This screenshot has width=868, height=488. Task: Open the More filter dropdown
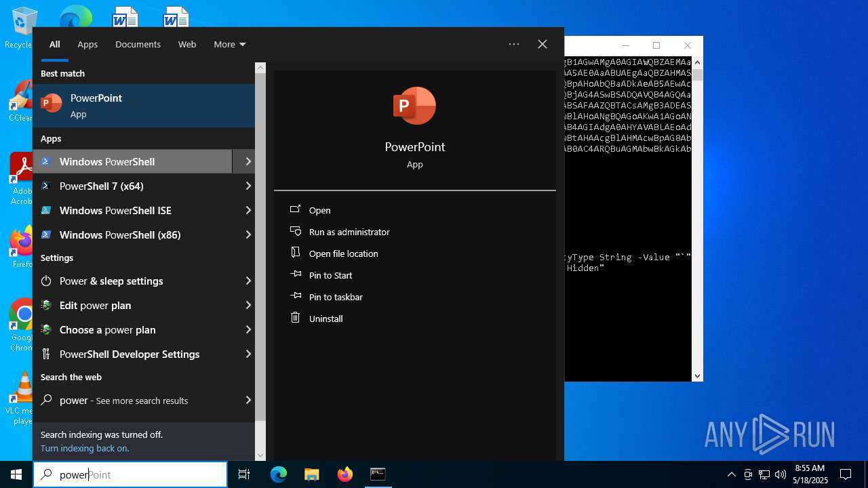pyautogui.click(x=229, y=44)
